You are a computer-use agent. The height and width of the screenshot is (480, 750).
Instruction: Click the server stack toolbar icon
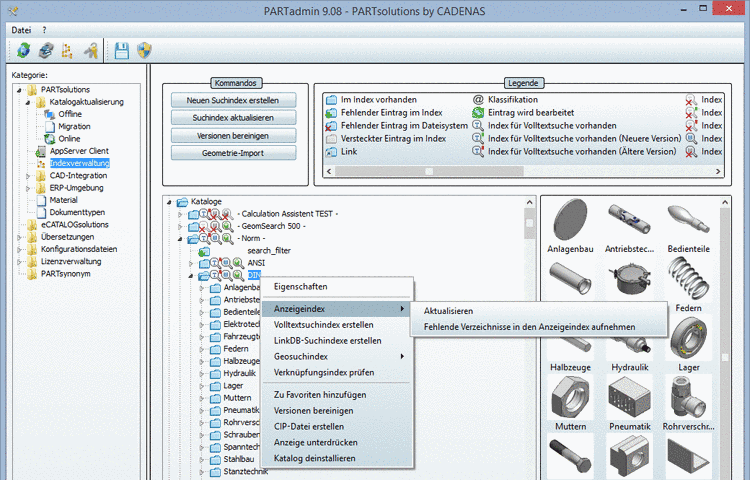click(46, 50)
